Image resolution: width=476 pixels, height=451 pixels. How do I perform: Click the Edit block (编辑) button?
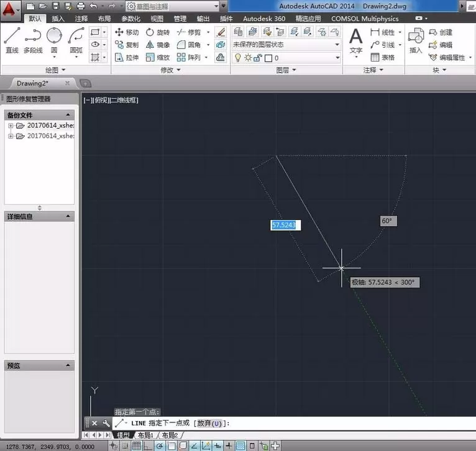coord(441,45)
